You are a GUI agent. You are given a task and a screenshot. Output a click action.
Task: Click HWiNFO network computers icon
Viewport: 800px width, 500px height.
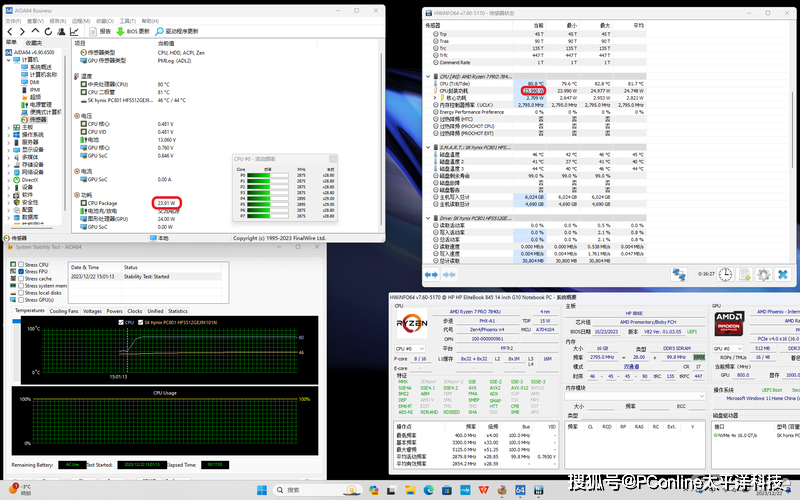pyautogui.click(x=679, y=274)
